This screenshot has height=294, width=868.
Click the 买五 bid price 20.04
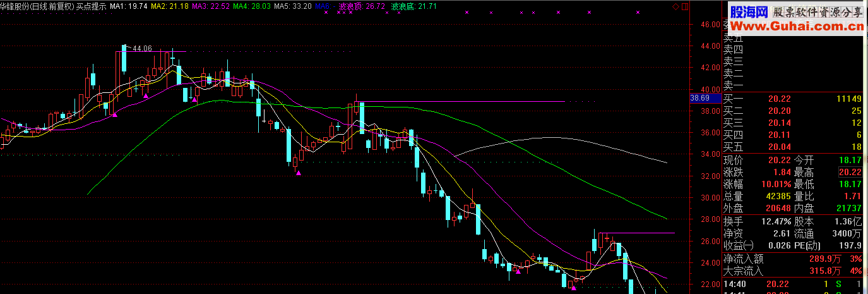(x=779, y=147)
